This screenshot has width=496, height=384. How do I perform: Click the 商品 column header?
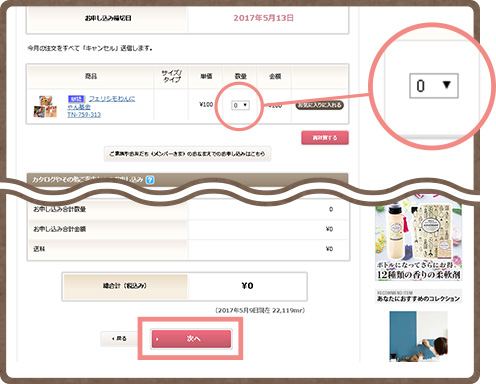pyautogui.click(x=91, y=76)
